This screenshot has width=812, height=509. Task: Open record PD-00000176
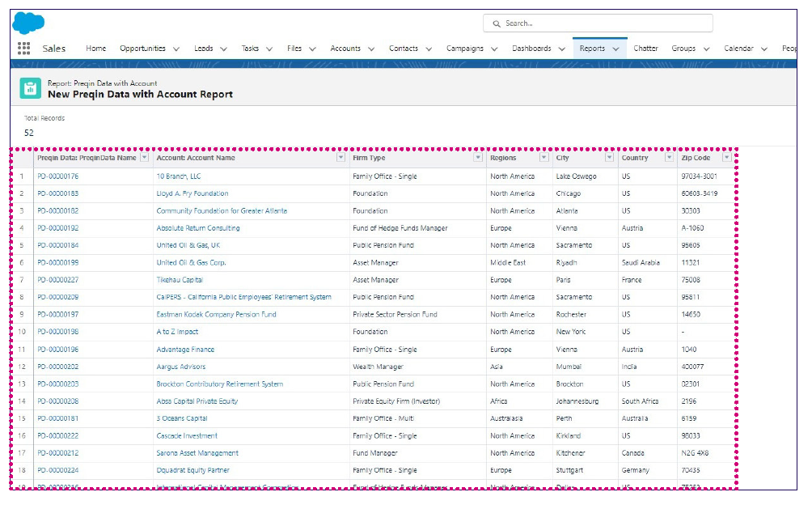(x=58, y=176)
